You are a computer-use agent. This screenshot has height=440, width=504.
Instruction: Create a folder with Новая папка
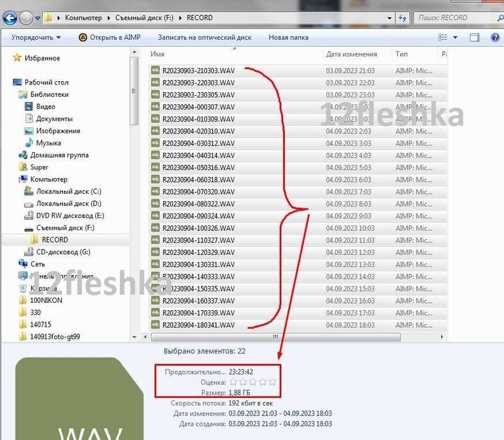288,37
